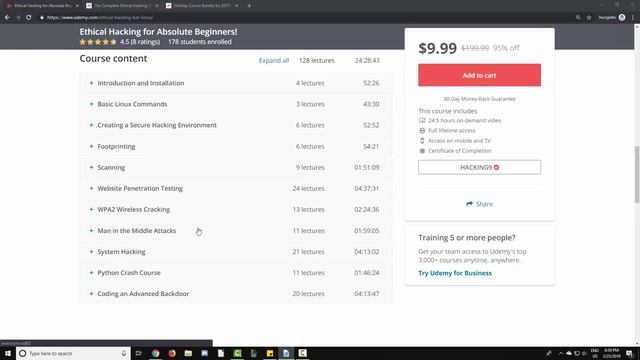Click the Certificate of Completion icon

pyautogui.click(x=422, y=151)
